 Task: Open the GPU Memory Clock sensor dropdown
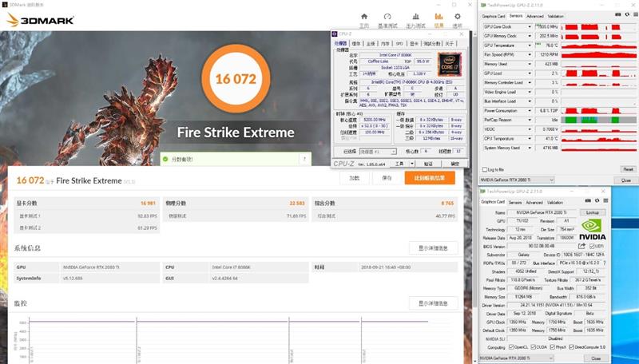click(x=530, y=36)
